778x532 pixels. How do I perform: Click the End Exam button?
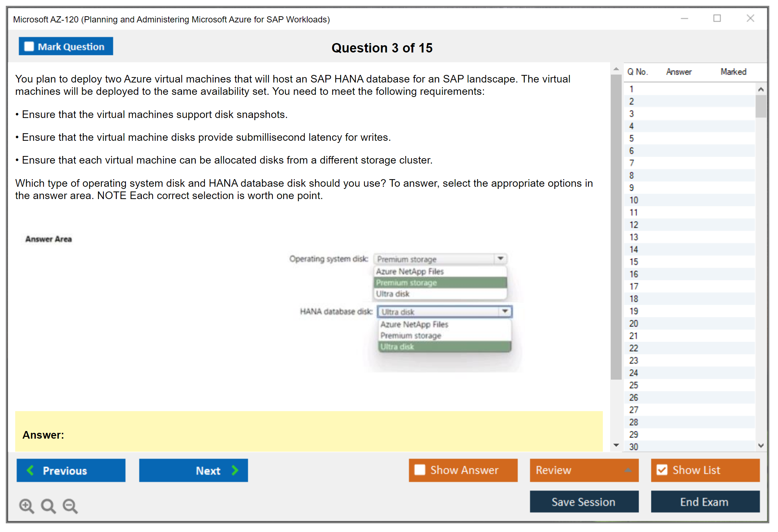click(x=705, y=502)
